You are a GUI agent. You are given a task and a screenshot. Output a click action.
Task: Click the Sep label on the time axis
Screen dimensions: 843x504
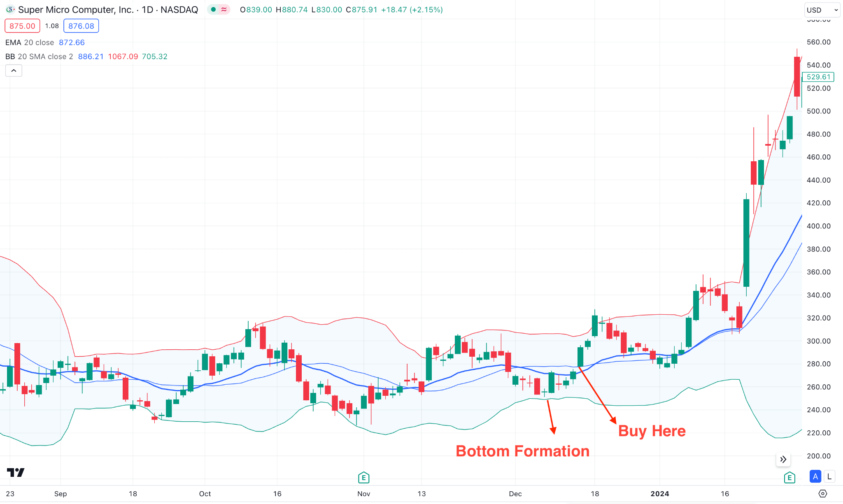coord(61,494)
